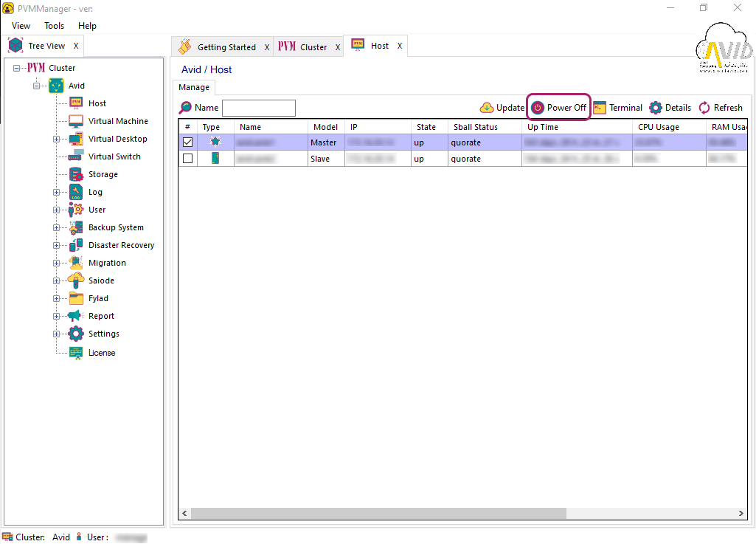
Task: Close the Tree View panel tab
Action: 76,45
